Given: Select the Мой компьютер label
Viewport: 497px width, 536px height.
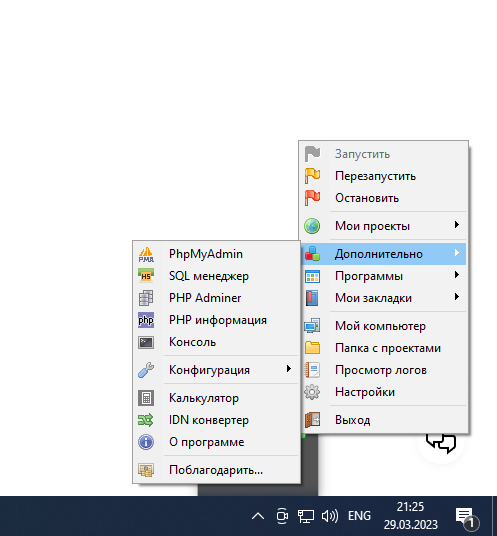Looking at the screenshot, I should tap(380, 326).
